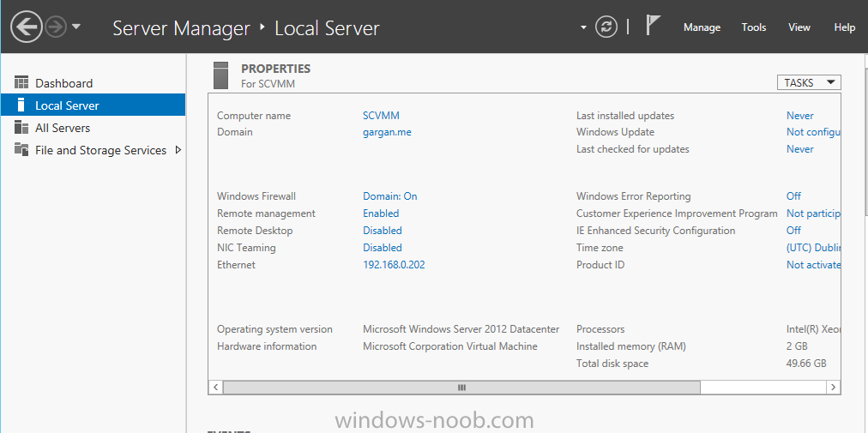The height and width of the screenshot is (433, 868).
Task: Open the TASKS dropdown
Action: coord(809,82)
